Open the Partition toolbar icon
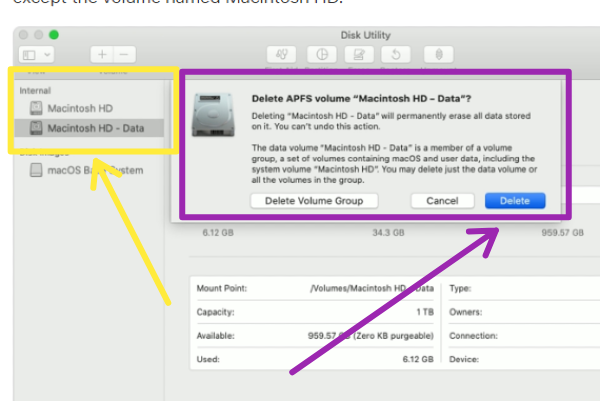 (322, 54)
